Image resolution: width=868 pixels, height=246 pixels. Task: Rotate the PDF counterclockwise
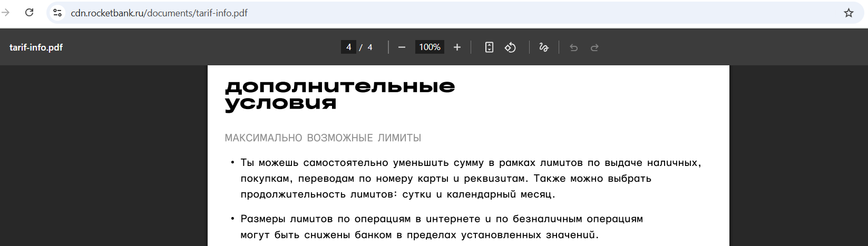coord(510,47)
